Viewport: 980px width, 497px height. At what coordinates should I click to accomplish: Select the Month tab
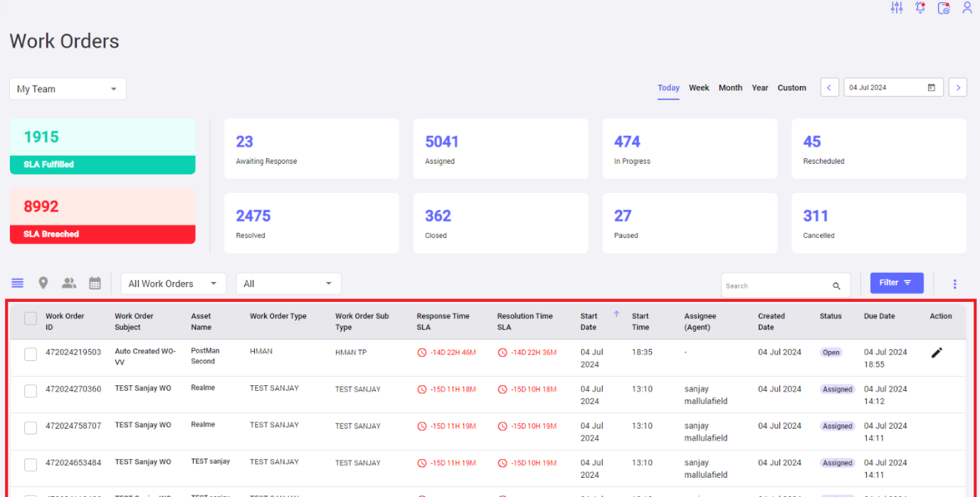[x=730, y=88]
